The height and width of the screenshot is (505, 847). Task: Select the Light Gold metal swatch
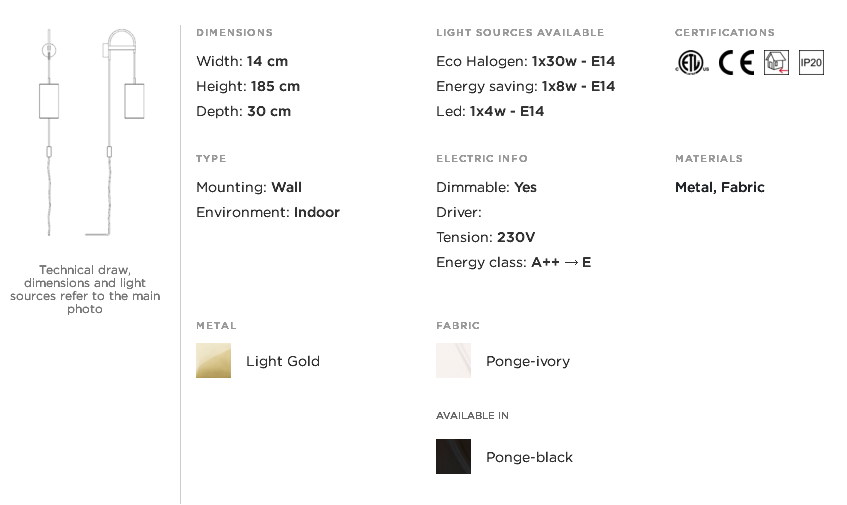(213, 360)
